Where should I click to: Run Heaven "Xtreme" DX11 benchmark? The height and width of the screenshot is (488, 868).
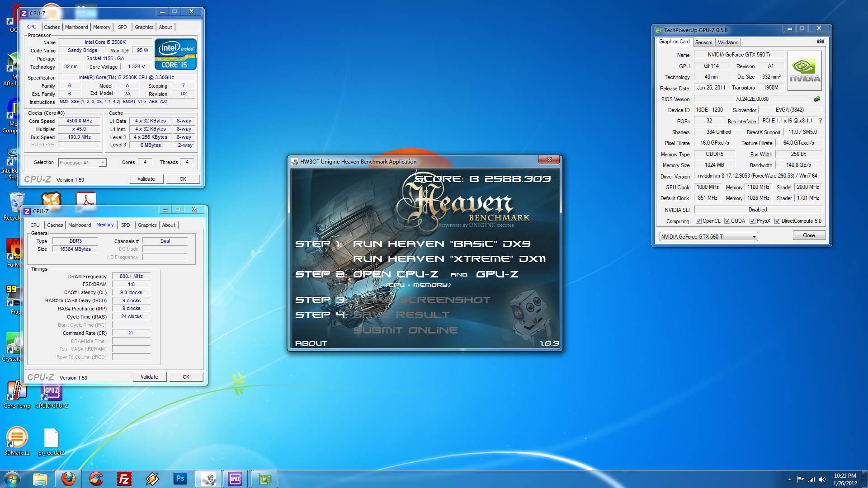click(449, 259)
